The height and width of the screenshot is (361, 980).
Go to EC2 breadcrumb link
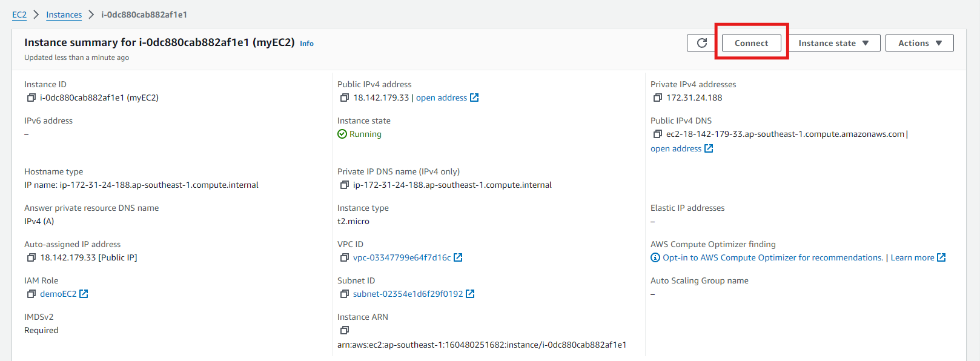(19, 15)
